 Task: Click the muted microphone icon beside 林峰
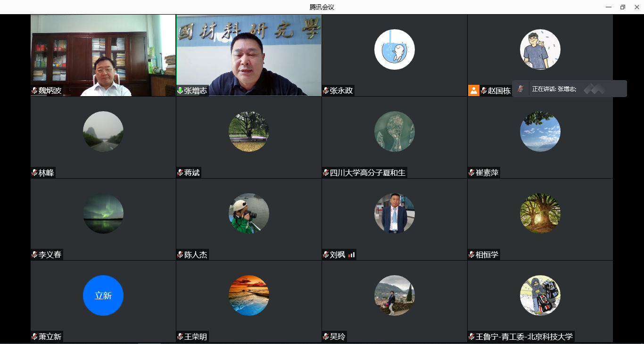click(34, 173)
